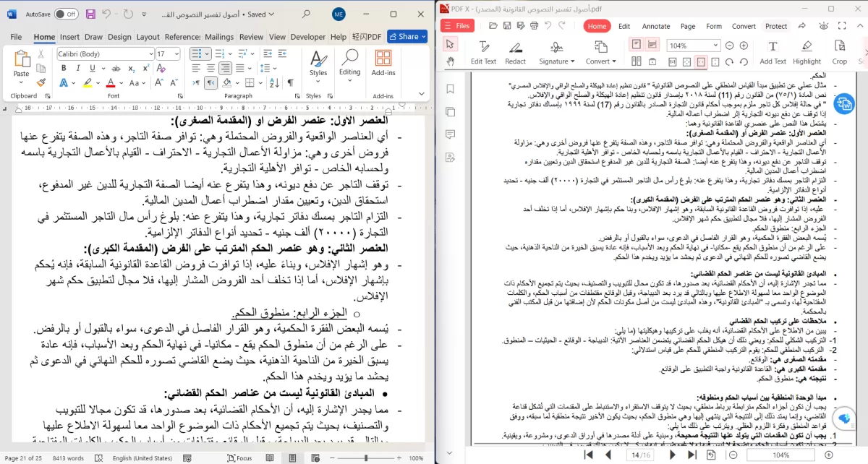Go to the Review tab in Word
Image resolution: width=868 pixels, height=464 pixels.
252,37
